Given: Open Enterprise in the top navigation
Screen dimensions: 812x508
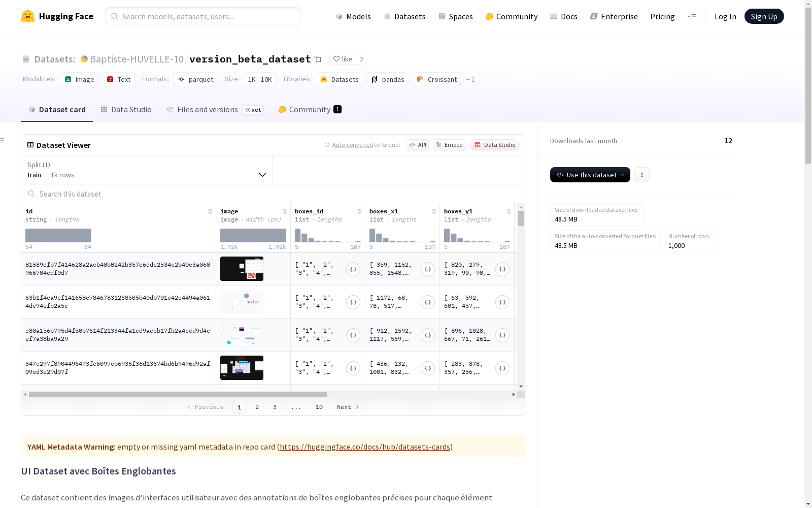Looking at the screenshot, I should click(614, 16).
